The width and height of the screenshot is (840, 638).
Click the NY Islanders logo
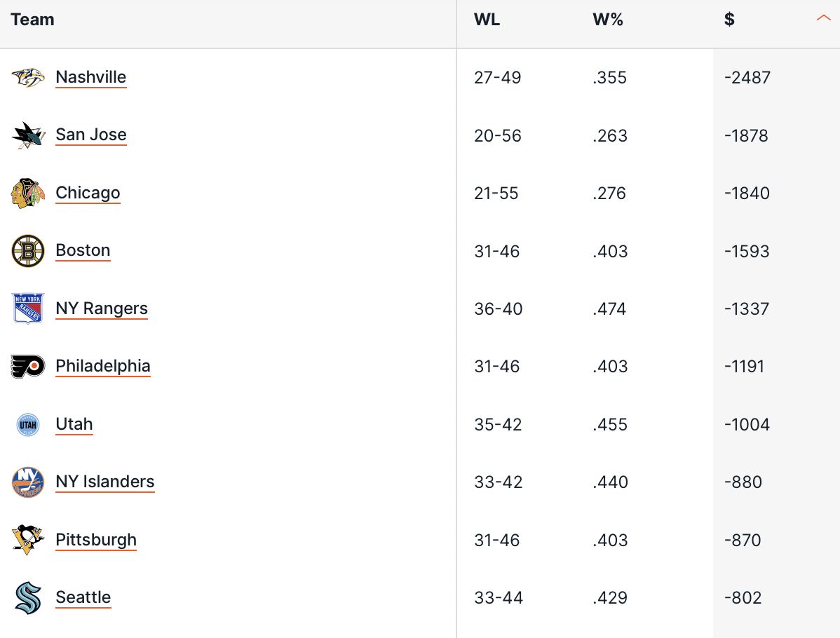(x=28, y=482)
